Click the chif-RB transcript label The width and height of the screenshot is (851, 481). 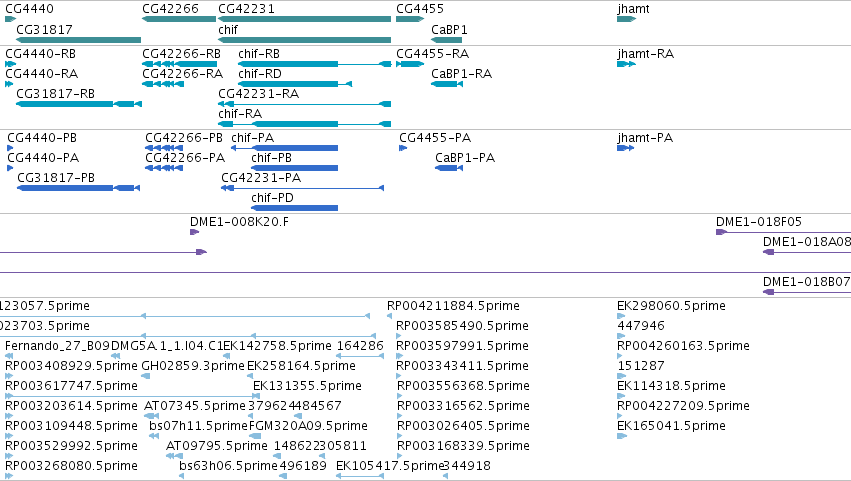[x=259, y=54]
